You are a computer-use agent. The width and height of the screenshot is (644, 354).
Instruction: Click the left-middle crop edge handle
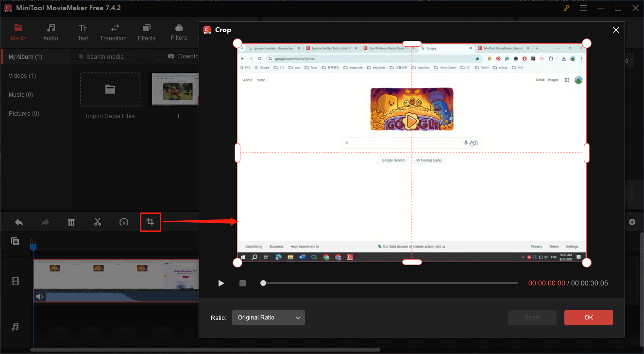coord(237,153)
